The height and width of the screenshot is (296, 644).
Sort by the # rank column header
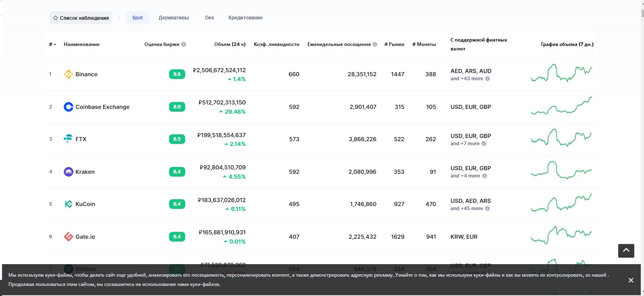[52, 44]
